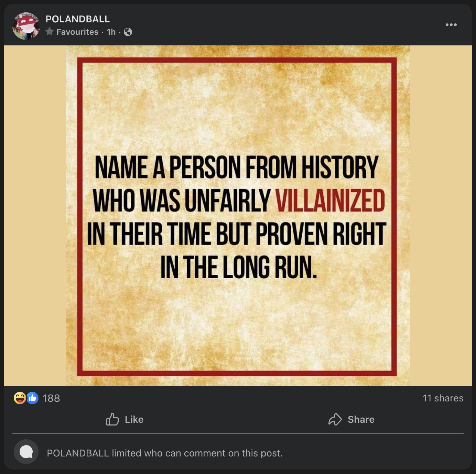Click the Favourites star icon
The width and height of the screenshot is (476, 474).
coord(50,32)
